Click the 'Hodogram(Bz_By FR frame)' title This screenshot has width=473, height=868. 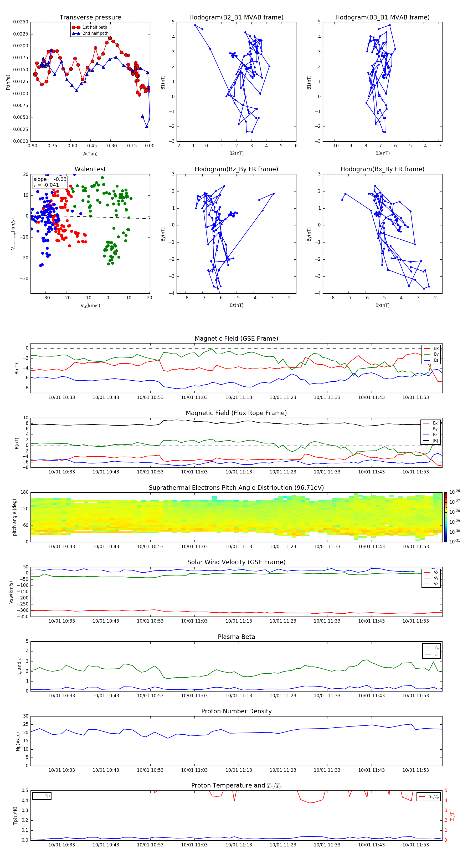click(x=236, y=169)
